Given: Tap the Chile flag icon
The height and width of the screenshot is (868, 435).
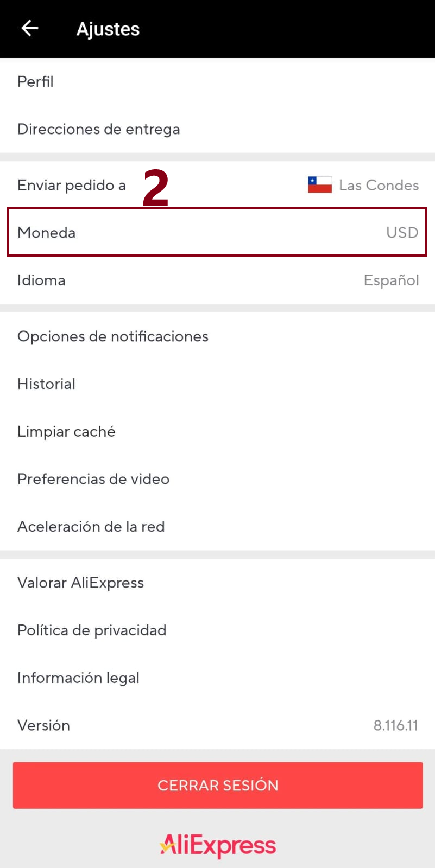Looking at the screenshot, I should tap(320, 185).
